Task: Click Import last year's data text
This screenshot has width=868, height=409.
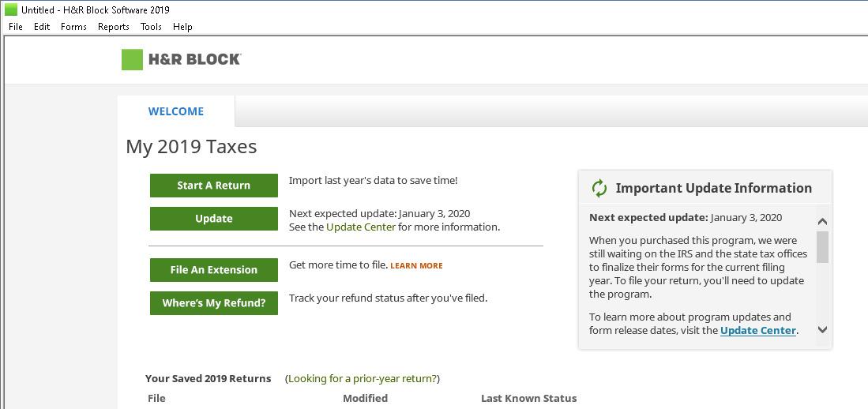Action: tap(374, 181)
